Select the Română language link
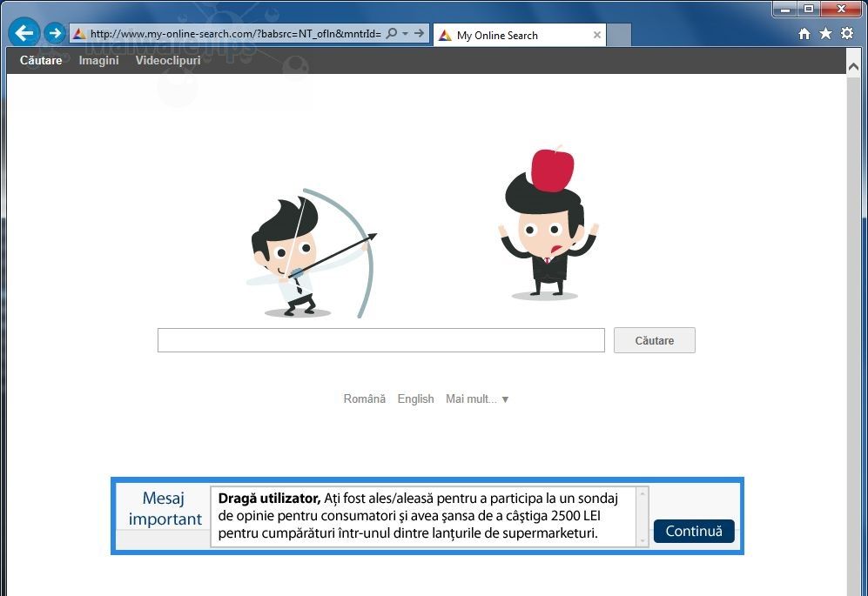Image resolution: width=868 pixels, height=596 pixels. pyautogui.click(x=364, y=399)
